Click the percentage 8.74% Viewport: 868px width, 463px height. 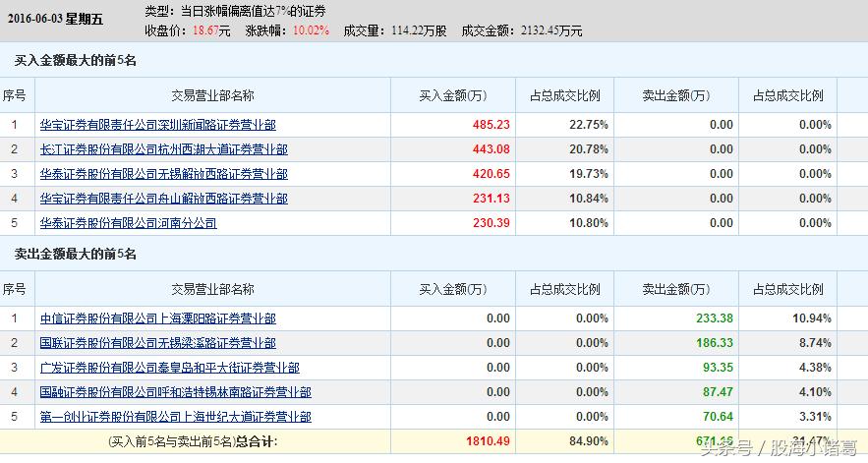tap(815, 343)
